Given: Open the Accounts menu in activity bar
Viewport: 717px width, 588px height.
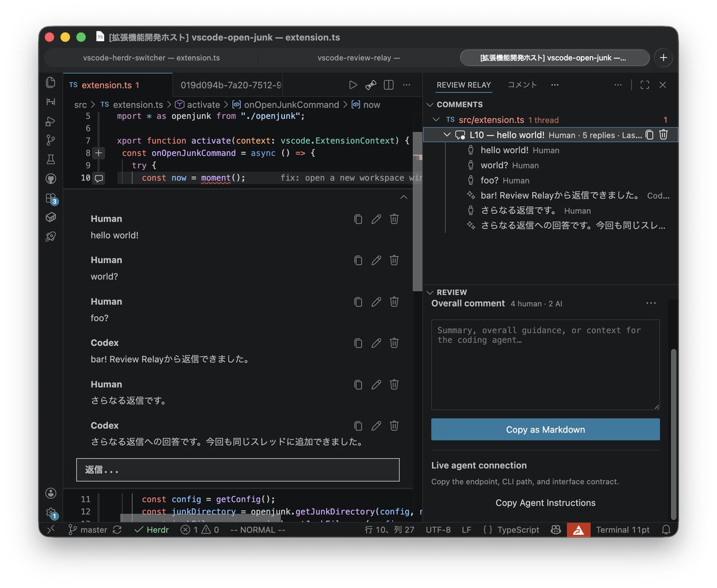Looking at the screenshot, I should 51,493.
